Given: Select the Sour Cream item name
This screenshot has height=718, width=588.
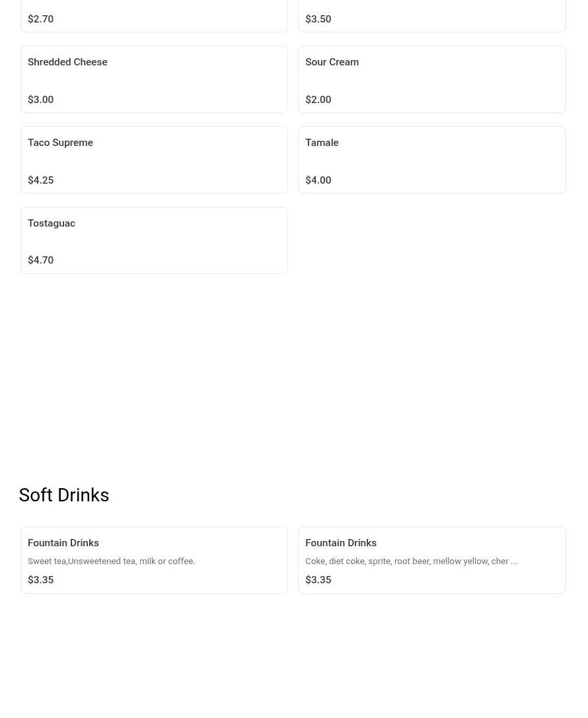Looking at the screenshot, I should [332, 62].
